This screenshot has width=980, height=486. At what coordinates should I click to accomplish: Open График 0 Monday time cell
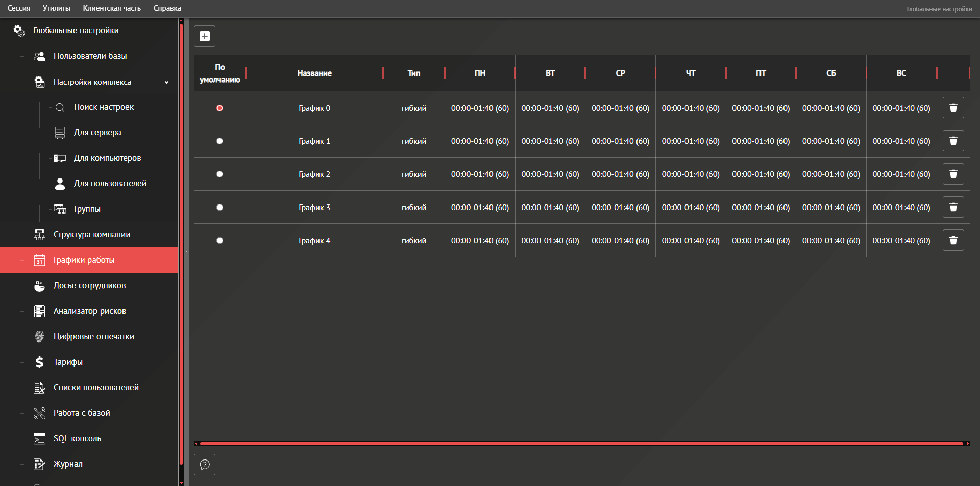tap(480, 108)
